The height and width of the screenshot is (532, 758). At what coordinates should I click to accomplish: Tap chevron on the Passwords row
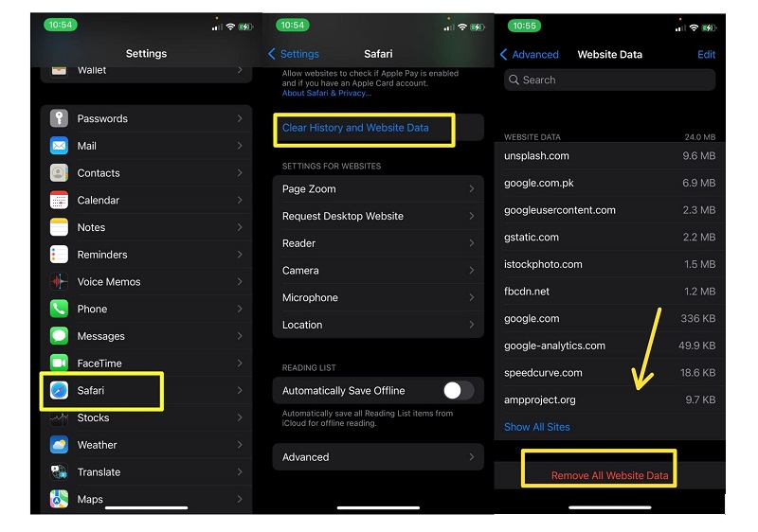pyautogui.click(x=240, y=118)
